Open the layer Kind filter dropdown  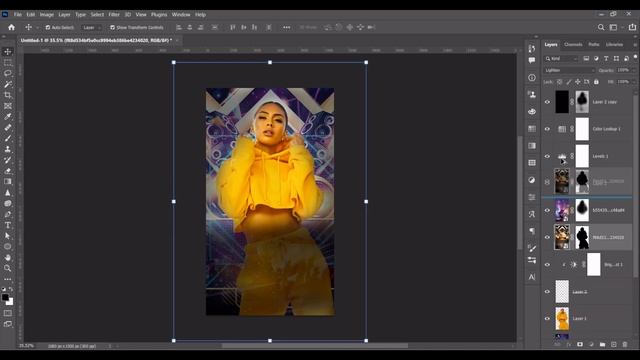coord(561,59)
